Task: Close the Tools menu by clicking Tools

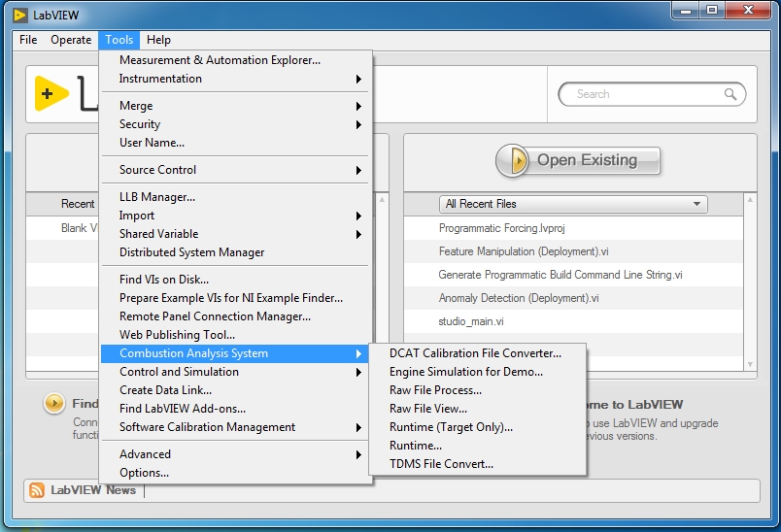Action: tap(119, 40)
